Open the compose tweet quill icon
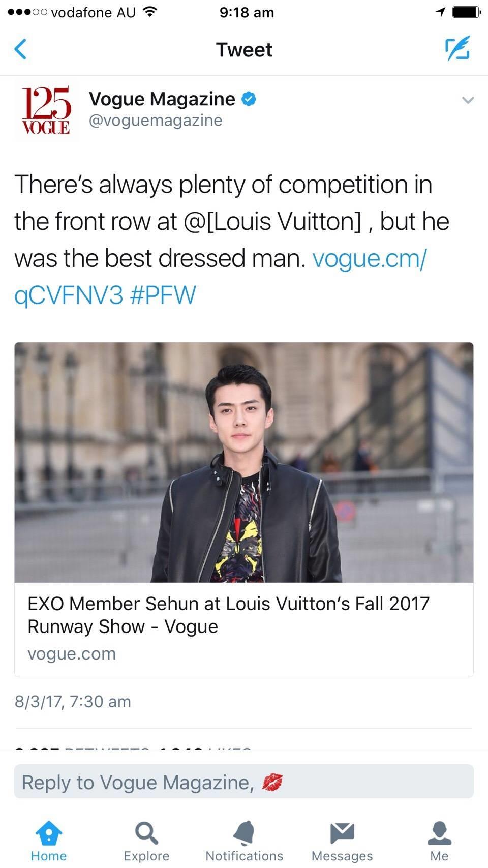Screen dimensions: 488x868 coord(457,49)
